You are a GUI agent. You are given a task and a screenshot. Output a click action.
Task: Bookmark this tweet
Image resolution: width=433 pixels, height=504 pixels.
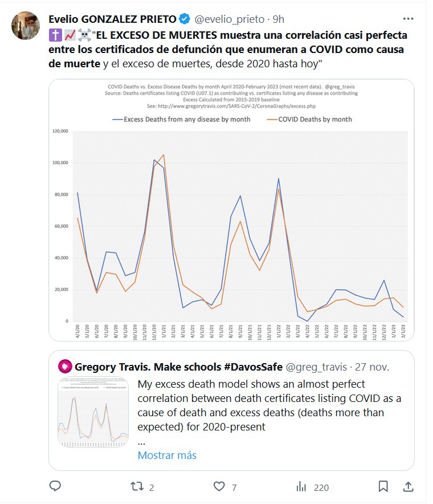pos(383,486)
